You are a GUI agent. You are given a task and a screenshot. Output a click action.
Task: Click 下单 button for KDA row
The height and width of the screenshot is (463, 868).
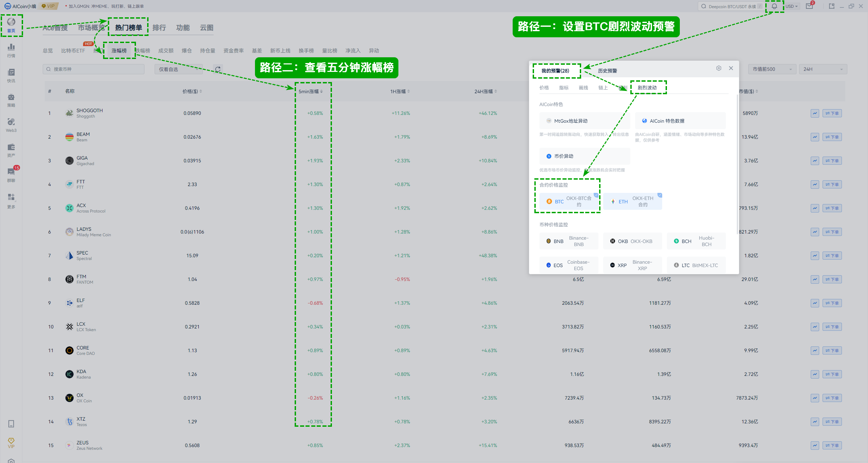pyautogui.click(x=832, y=374)
